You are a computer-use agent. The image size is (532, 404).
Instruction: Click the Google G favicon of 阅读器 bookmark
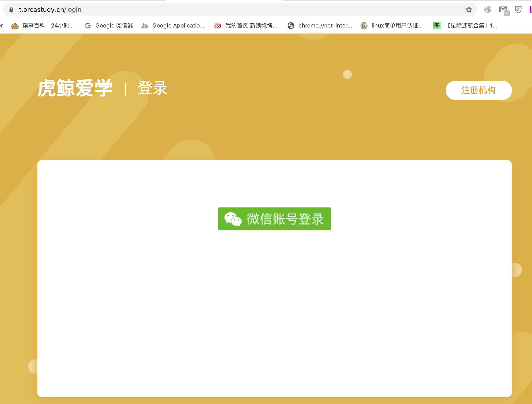pyautogui.click(x=88, y=26)
